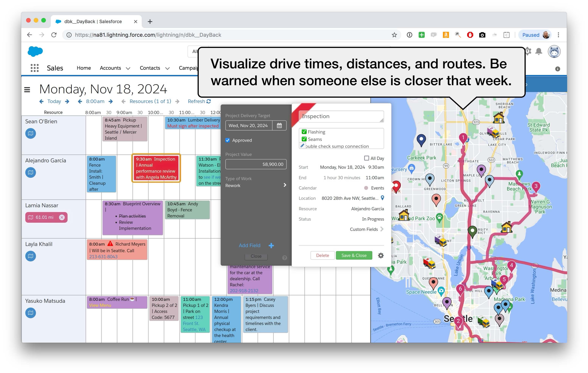
Task: Click the calendar date picker icon
Action: (279, 126)
